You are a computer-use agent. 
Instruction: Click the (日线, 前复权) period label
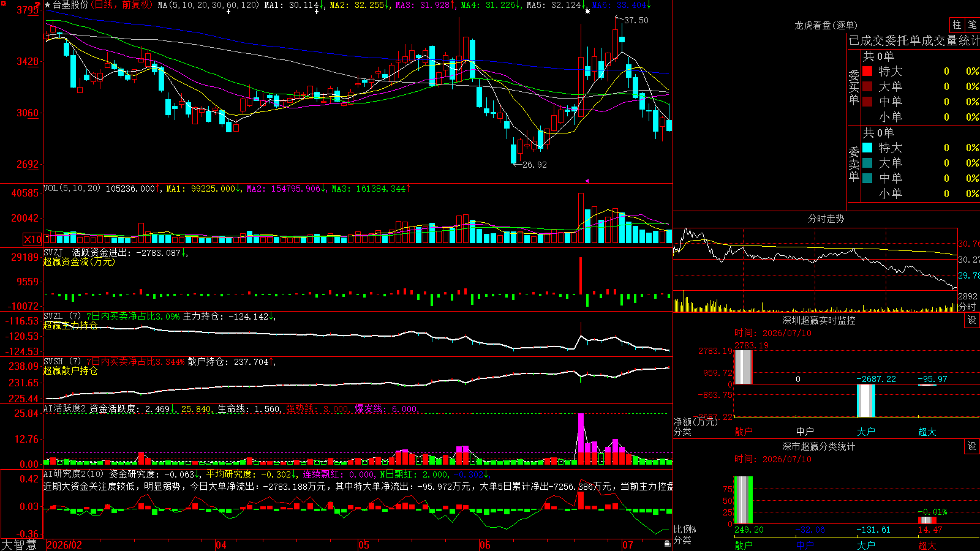click(122, 5)
